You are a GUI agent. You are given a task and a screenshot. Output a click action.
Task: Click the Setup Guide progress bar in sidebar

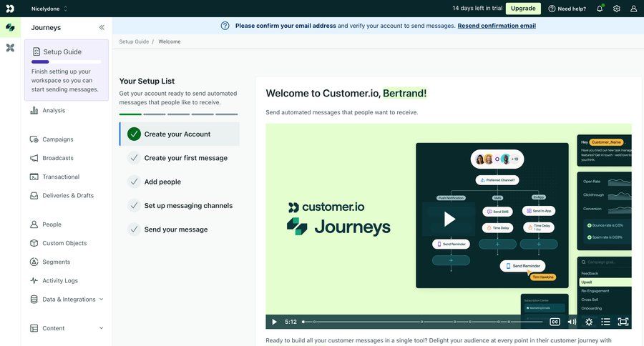(x=66, y=62)
